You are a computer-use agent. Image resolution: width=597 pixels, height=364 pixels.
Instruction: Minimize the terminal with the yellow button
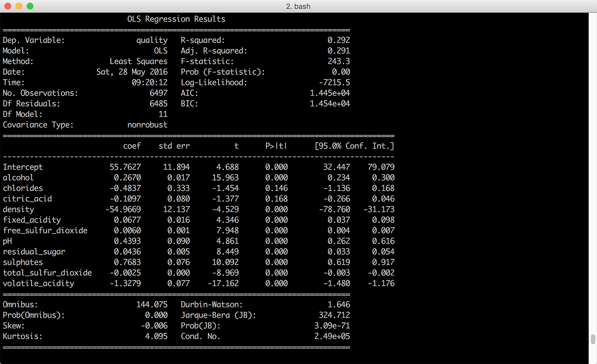pos(19,6)
